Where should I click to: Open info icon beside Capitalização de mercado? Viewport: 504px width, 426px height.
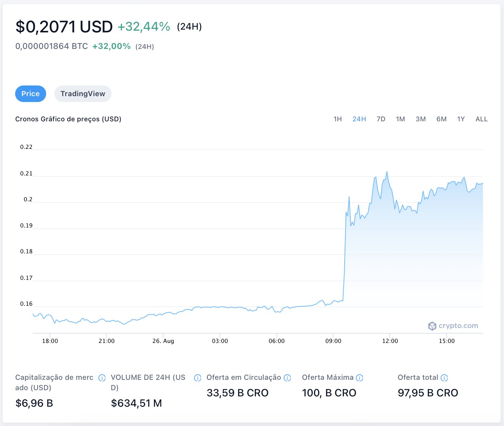coord(102,378)
